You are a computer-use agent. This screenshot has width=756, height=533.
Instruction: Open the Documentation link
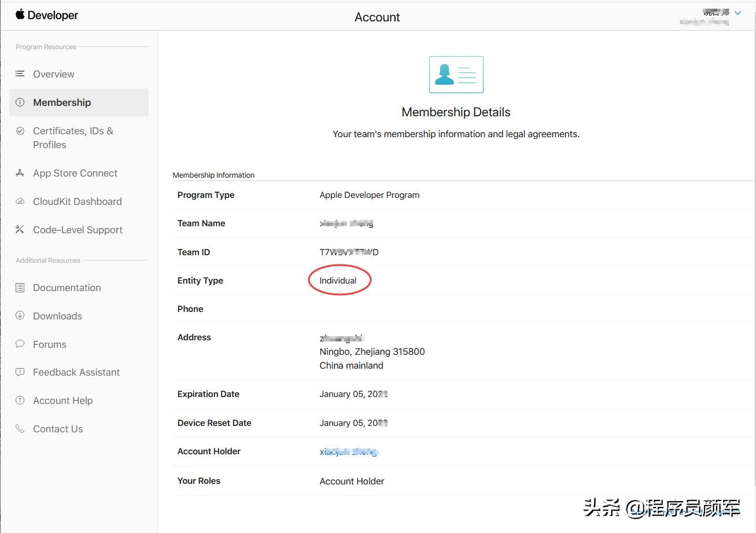click(x=67, y=288)
